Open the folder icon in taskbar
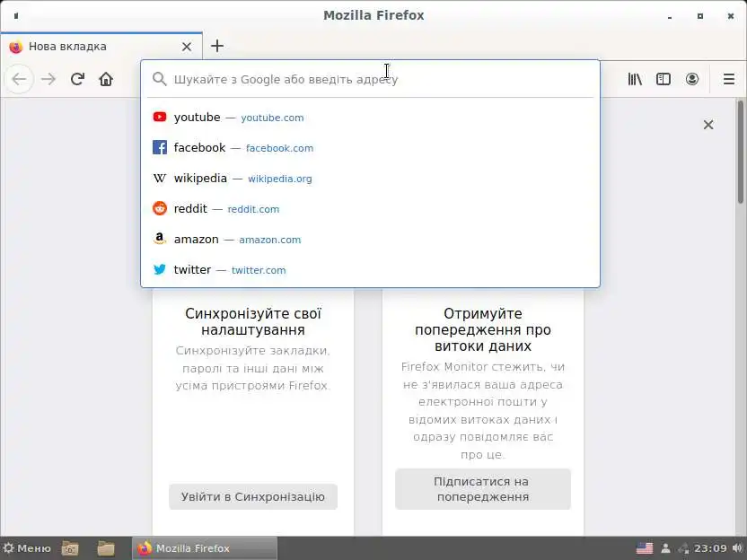Image resolution: width=747 pixels, height=560 pixels. click(x=106, y=548)
